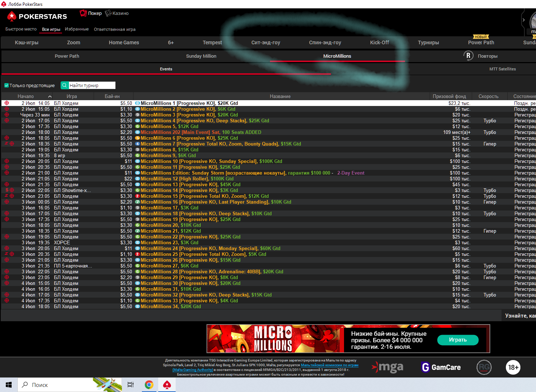Open the Tempest tab
This screenshot has height=392, width=536.
tap(212, 42)
